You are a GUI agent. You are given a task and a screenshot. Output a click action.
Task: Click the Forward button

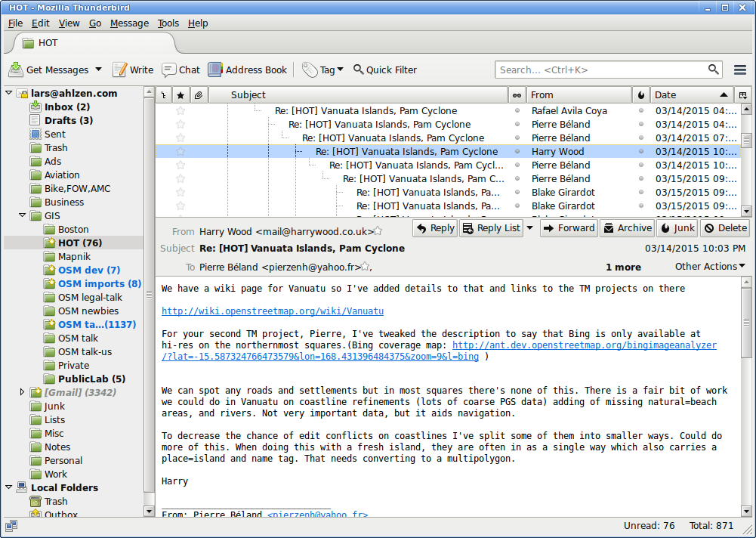coord(569,228)
